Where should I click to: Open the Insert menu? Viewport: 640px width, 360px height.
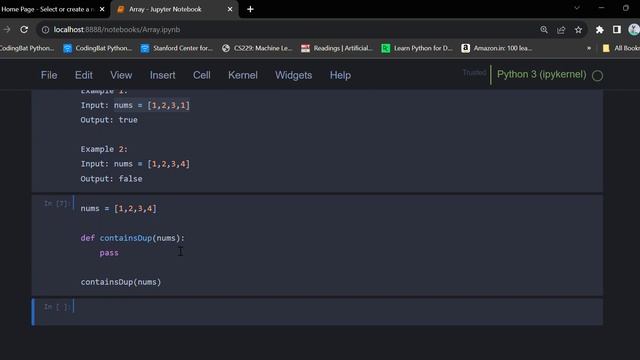(x=162, y=75)
